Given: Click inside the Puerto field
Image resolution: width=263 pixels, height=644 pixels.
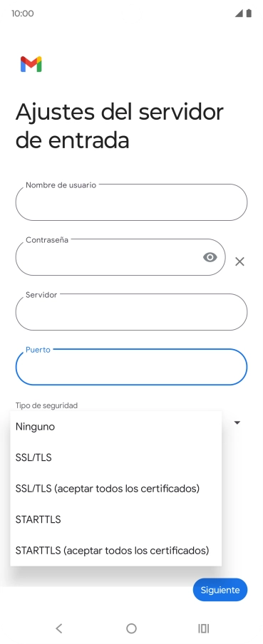Looking at the screenshot, I should (131, 367).
